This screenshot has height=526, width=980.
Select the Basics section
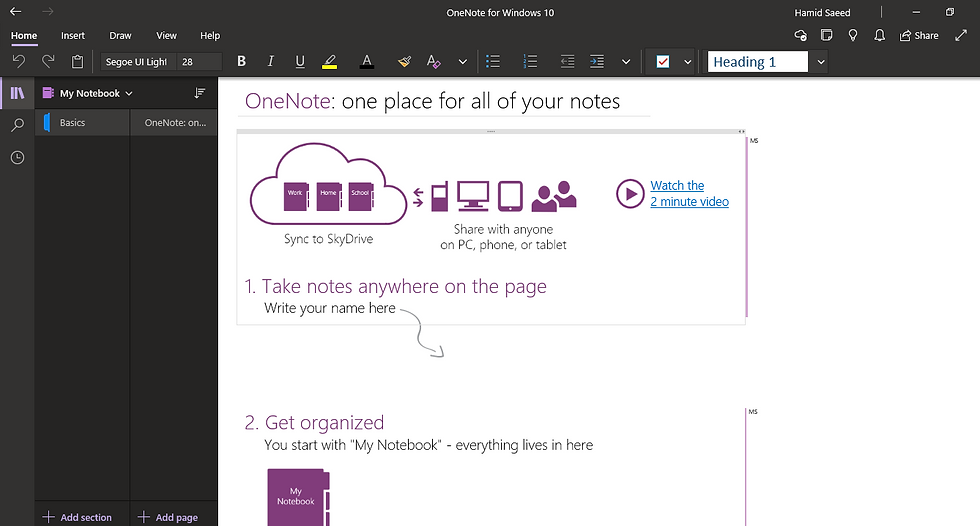click(x=82, y=122)
